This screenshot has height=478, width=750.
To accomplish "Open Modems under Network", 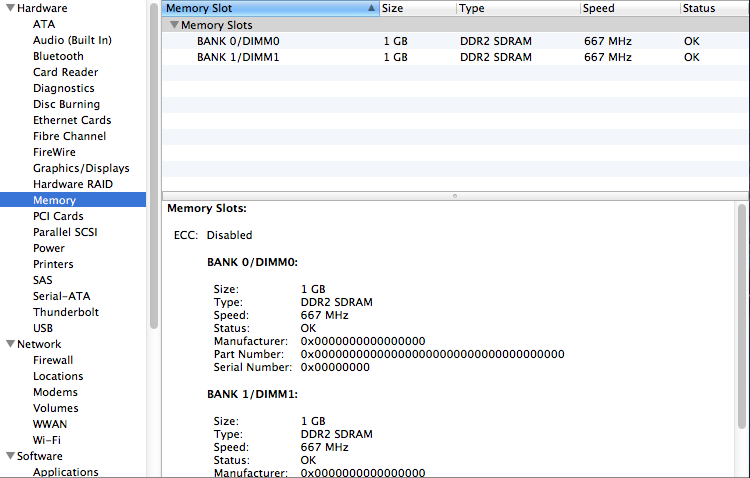I will pyautogui.click(x=55, y=392).
